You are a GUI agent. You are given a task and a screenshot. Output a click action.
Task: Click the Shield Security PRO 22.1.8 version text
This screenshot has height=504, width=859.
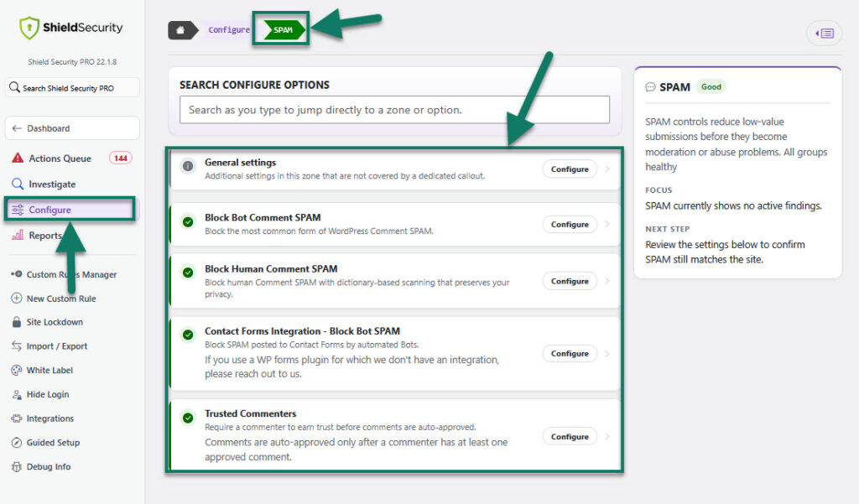coord(72,62)
